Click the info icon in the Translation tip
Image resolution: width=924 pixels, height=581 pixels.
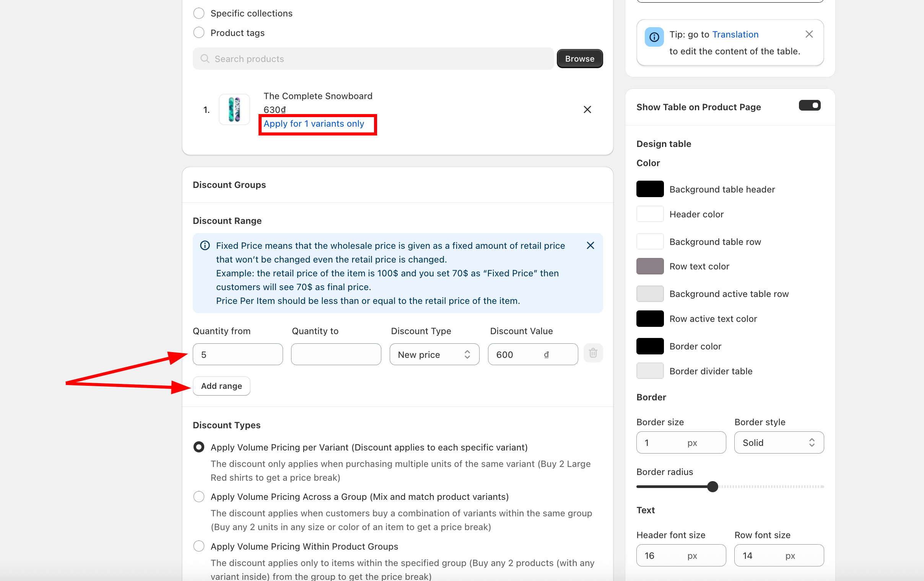click(654, 37)
